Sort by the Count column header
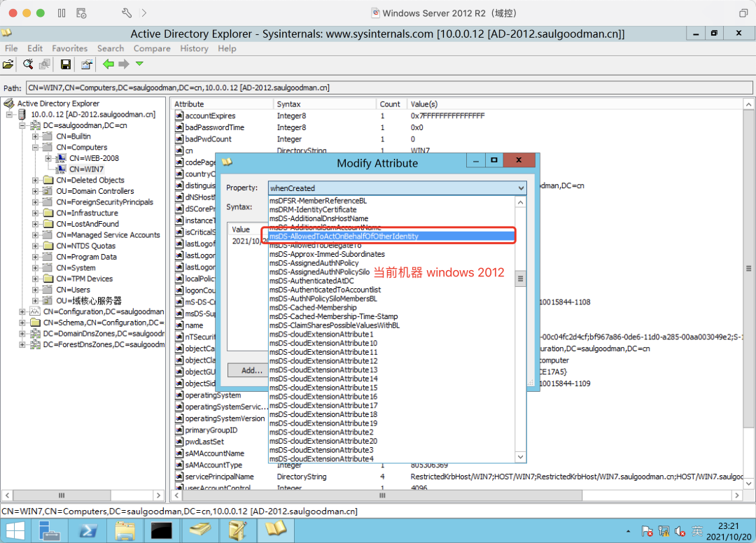 coord(391,104)
